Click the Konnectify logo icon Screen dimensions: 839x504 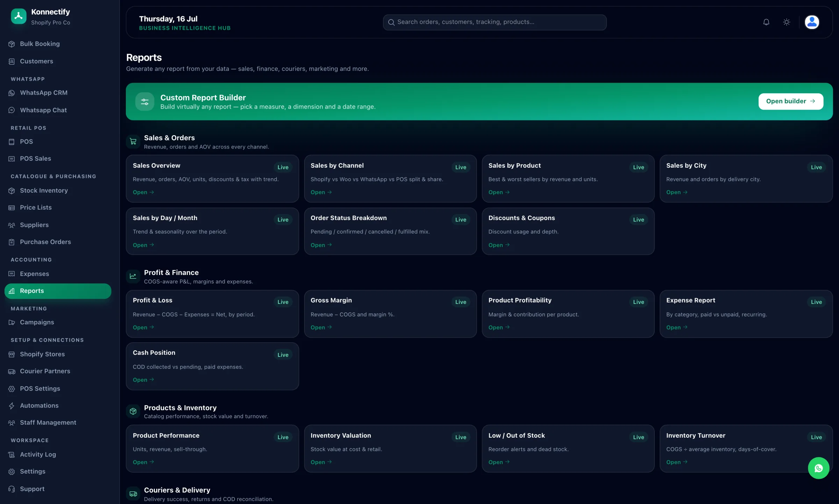tap(19, 16)
